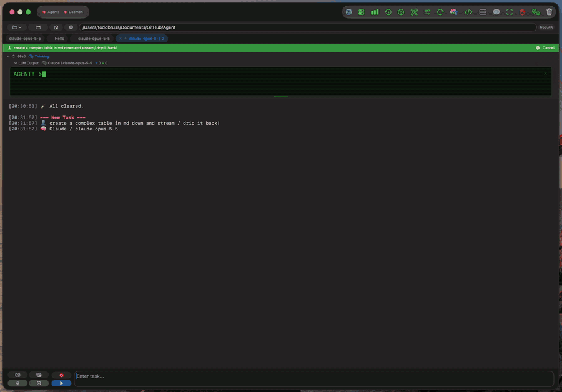Open the green code brackets icon
Screen dimensions: 562x392
(468, 12)
